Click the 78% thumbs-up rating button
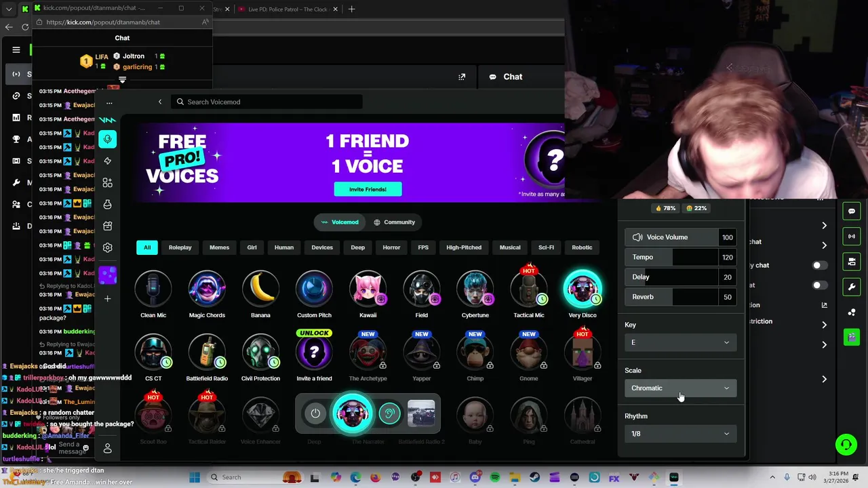The width and height of the screenshot is (868, 488). click(665, 208)
